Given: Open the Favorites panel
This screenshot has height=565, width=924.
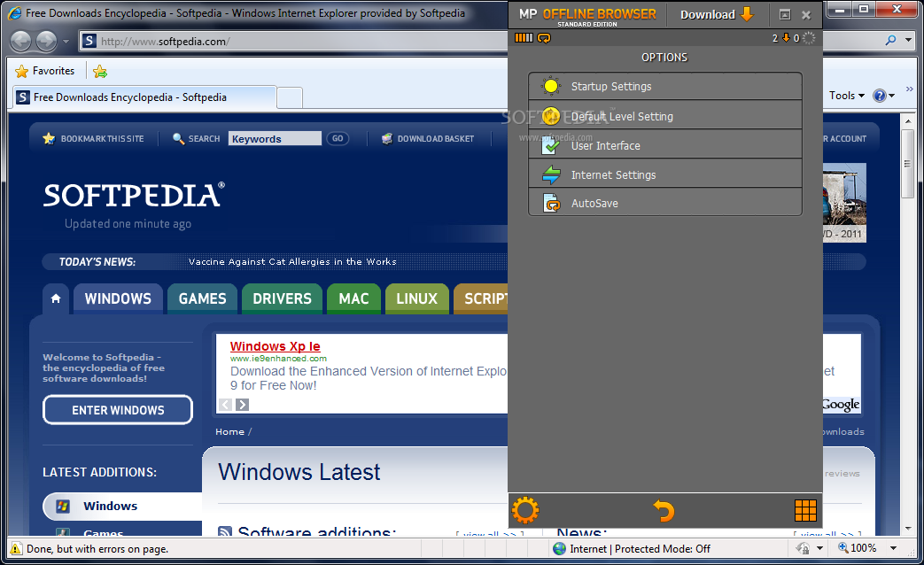Looking at the screenshot, I should point(45,71).
